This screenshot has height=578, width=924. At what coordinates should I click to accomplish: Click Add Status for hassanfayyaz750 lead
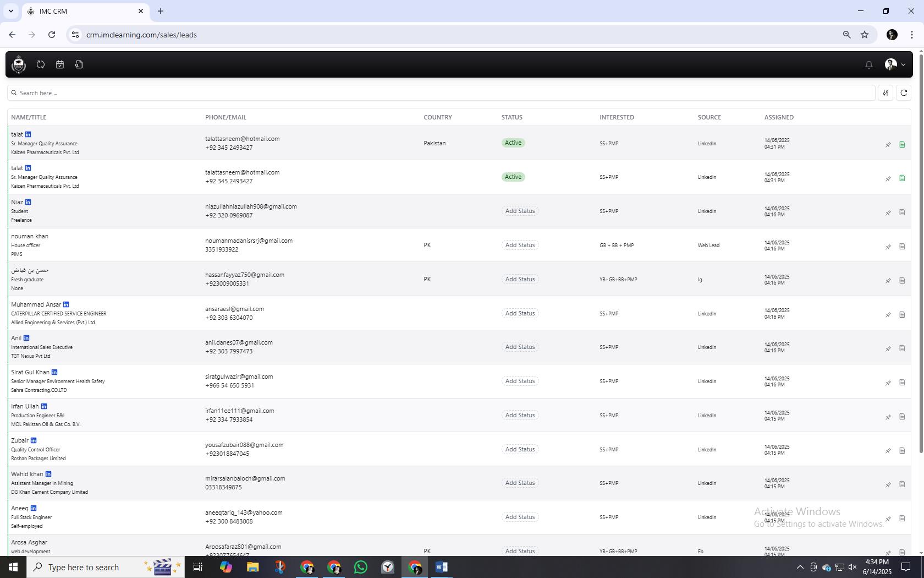(x=520, y=279)
